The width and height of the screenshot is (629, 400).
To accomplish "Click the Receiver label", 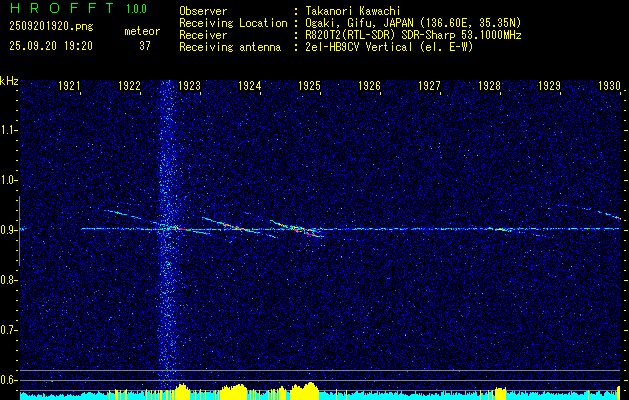I will 203,35.
